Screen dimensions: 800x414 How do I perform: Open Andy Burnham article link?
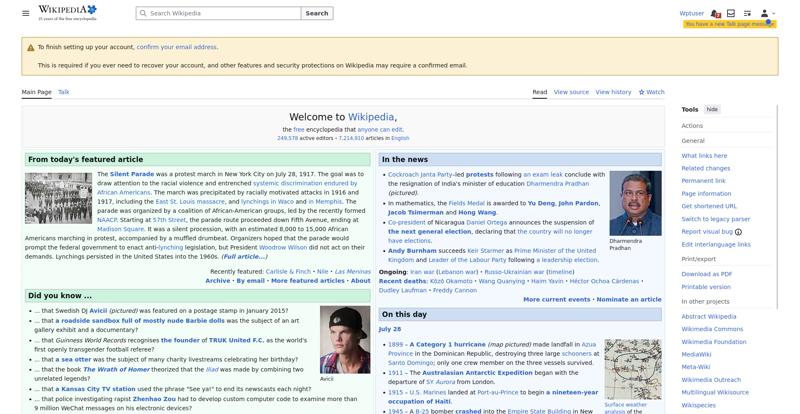pos(412,251)
